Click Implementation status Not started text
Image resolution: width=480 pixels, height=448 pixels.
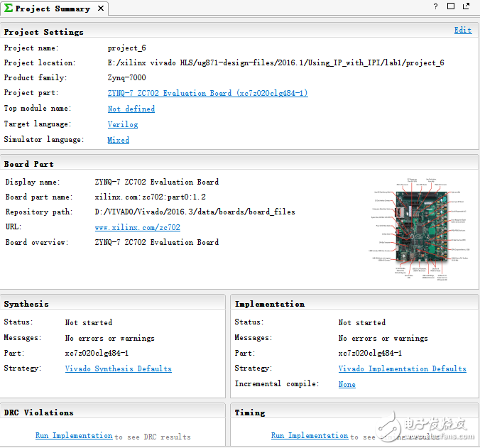tap(362, 322)
